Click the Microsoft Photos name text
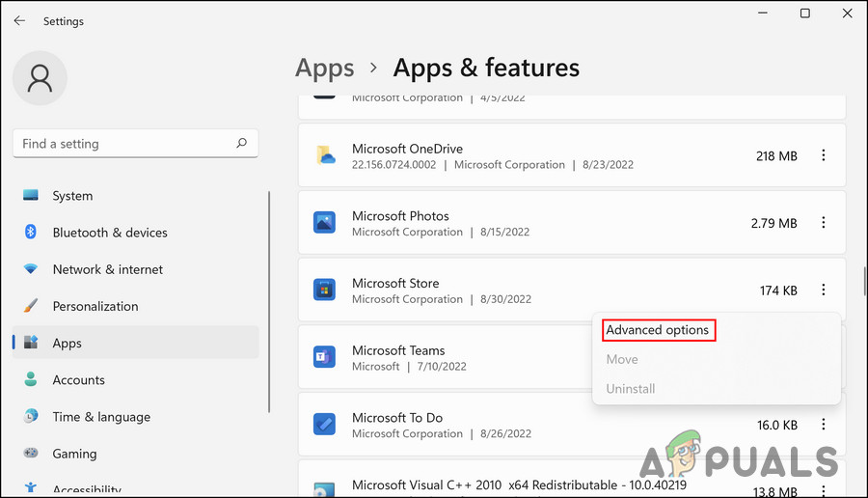Image resolution: width=868 pixels, height=498 pixels. pyautogui.click(x=400, y=215)
